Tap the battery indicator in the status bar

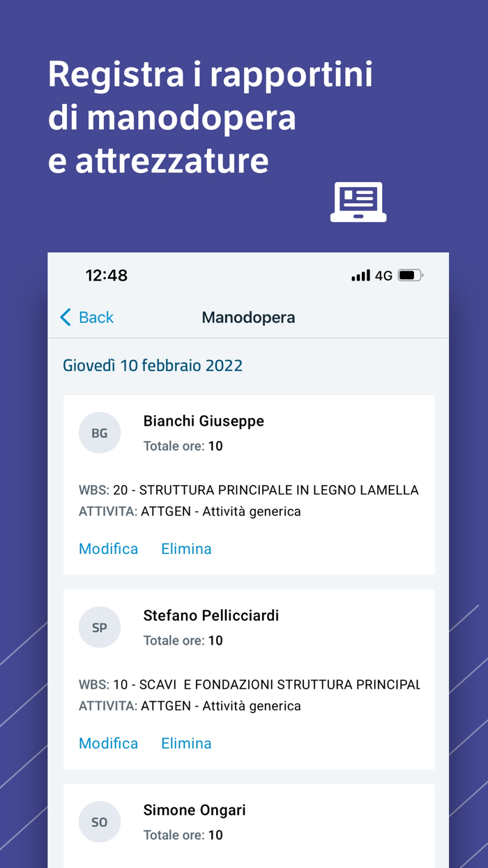409,275
